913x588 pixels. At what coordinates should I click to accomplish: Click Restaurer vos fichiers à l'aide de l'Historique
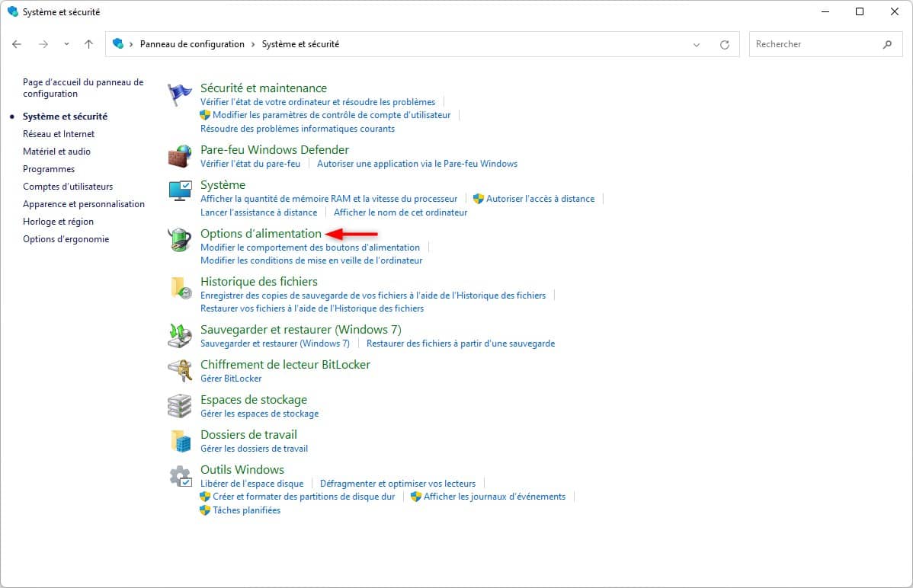pyautogui.click(x=312, y=308)
